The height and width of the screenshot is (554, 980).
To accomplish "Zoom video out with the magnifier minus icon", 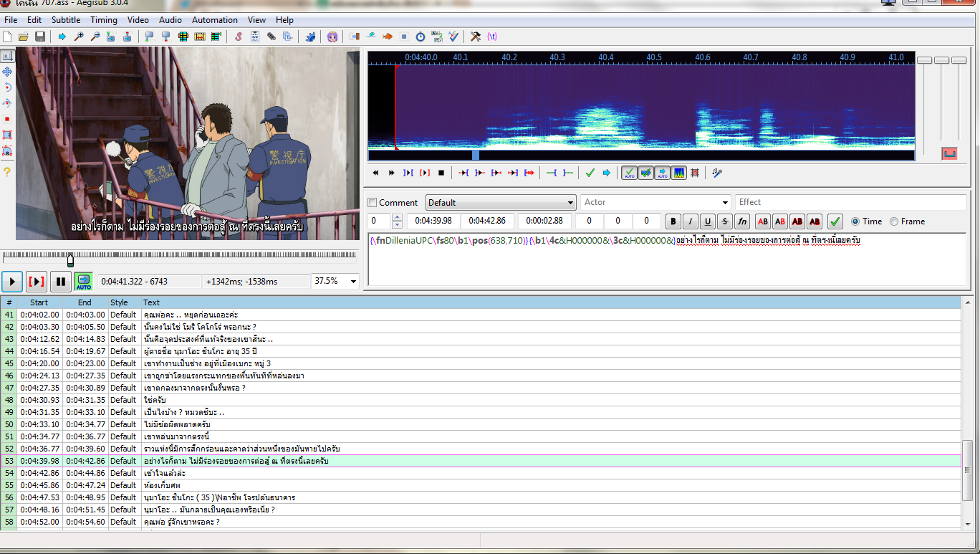I will 95,37.
